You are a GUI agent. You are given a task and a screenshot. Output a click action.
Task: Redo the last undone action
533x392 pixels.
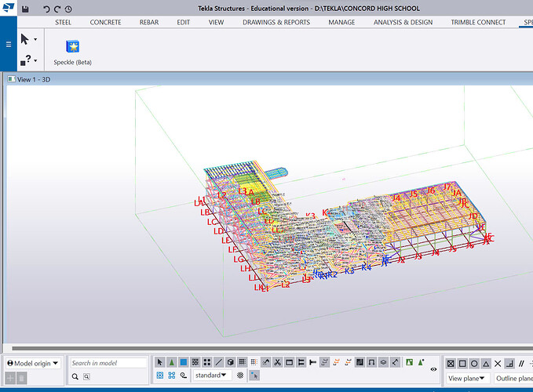tap(57, 9)
